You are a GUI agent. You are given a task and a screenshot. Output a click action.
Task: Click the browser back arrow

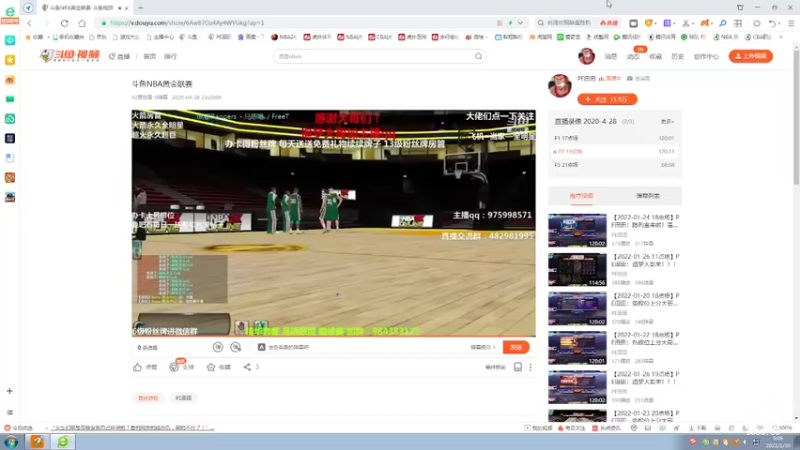pos(30,23)
